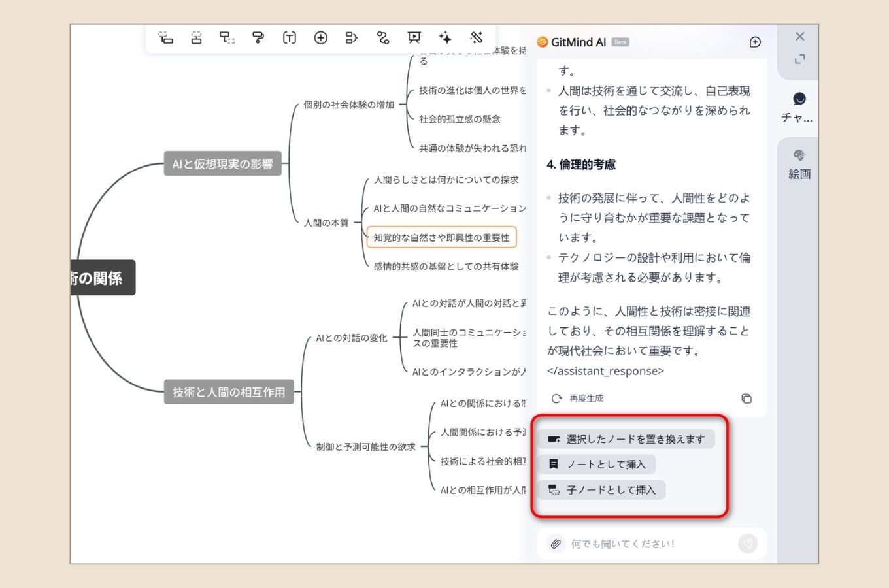The image size is (889, 588).
Task: Click 再度生成 to regenerate the response
Action: point(578,399)
